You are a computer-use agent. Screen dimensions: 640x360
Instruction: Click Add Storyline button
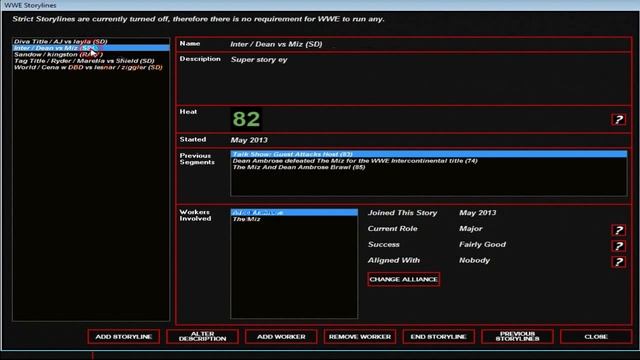coord(124,337)
